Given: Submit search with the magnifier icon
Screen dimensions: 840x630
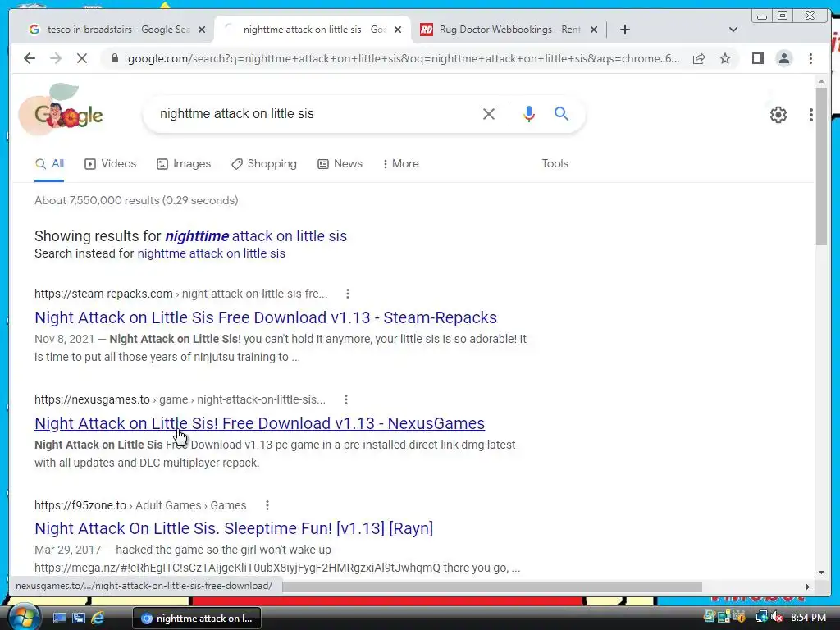Looking at the screenshot, I should coord(561,113).
